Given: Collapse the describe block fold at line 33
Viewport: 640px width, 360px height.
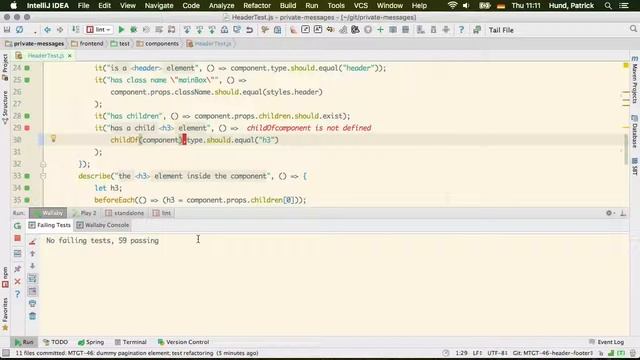Looking at the screenshot, I should [x=43, y=176].
